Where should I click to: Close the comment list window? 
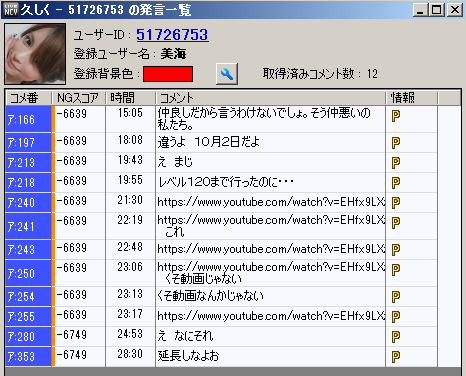coord(455,10)
